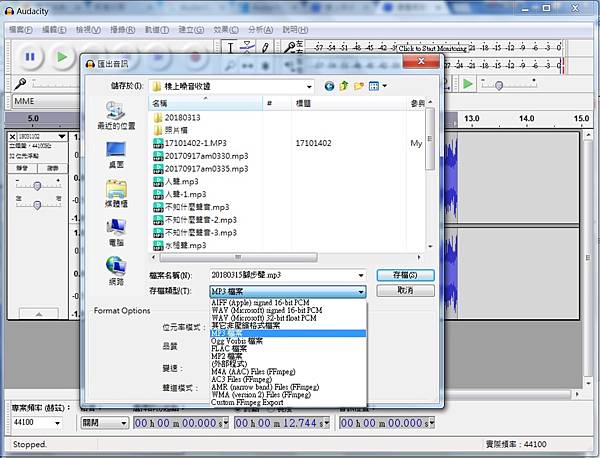
Task: Open the track name dropdown menu
Action: [x=42, y=137]
